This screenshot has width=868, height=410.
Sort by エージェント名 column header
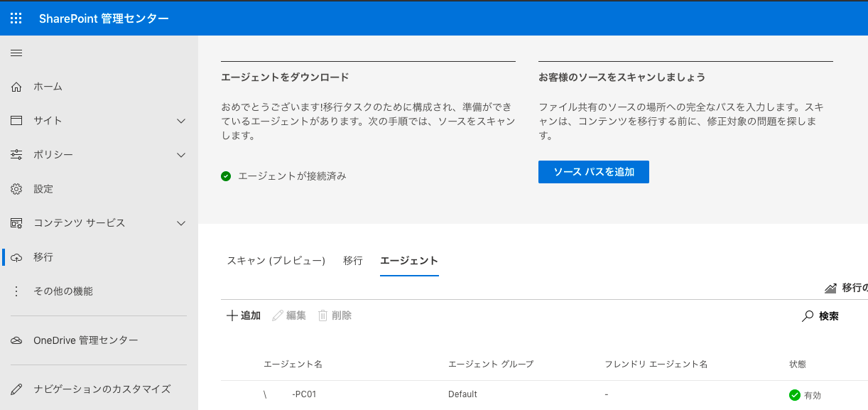(x=293, y=364)
